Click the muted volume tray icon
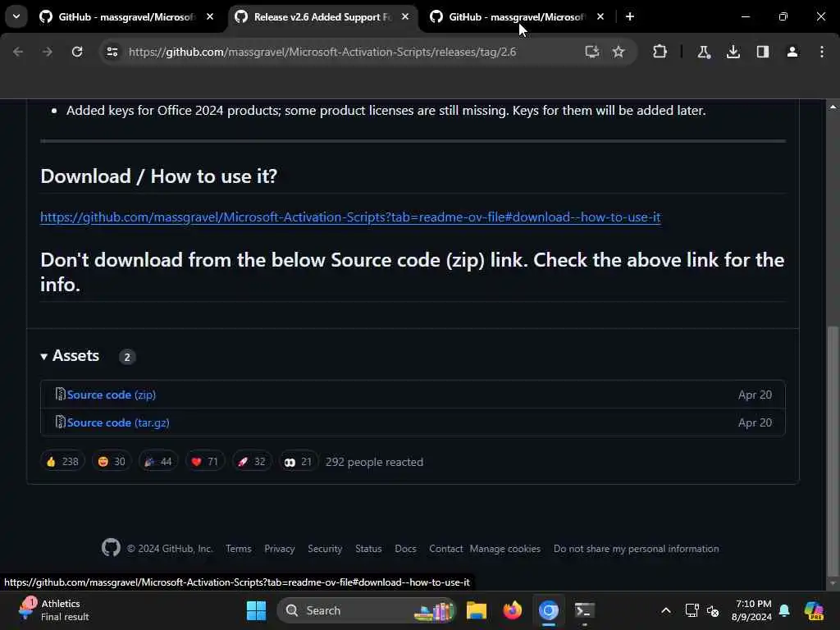Image resolution: width=840 pixels, height=630 pixels. (713, 610)
